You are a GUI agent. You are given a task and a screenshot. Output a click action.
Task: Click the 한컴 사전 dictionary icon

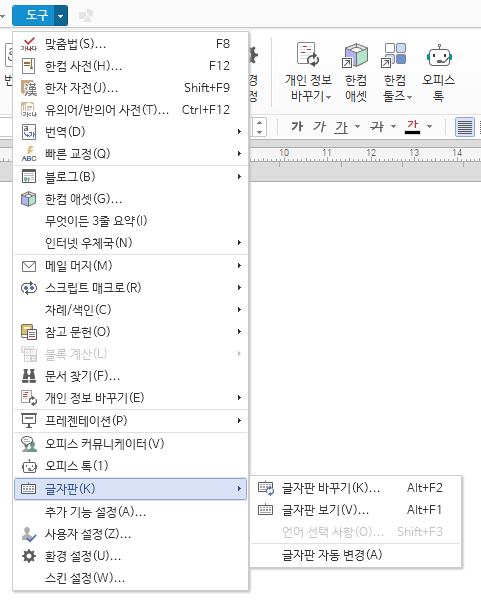coord(29,66)
